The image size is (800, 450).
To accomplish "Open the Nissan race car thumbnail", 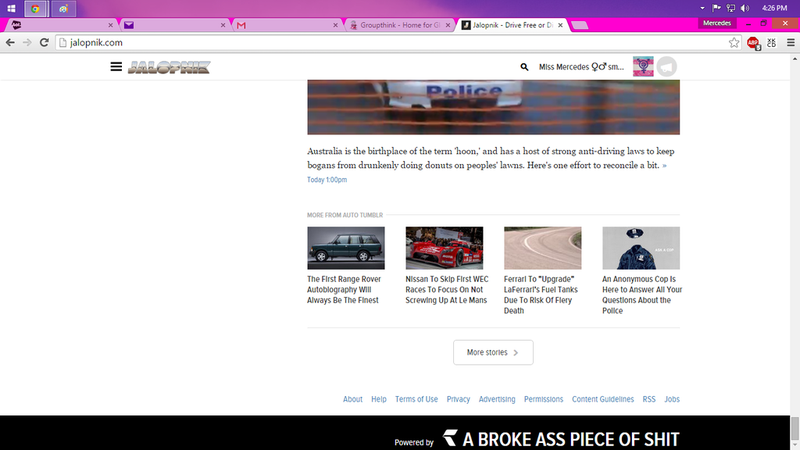I will pyautogui.click(x=444, y=248).
